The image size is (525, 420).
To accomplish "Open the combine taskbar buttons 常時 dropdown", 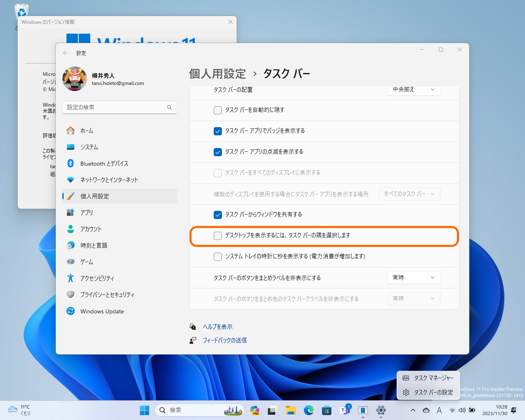I will click(x=414, y=277).
